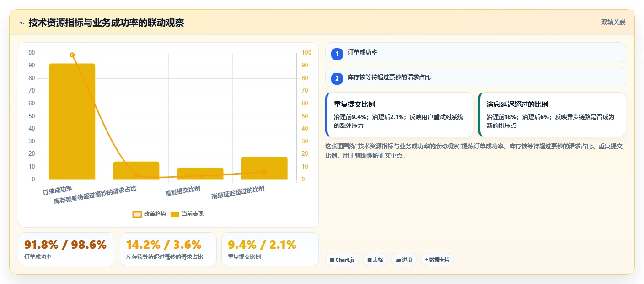Click the lightning icon beside the title

pyautogui.click(x=21, y=23)
